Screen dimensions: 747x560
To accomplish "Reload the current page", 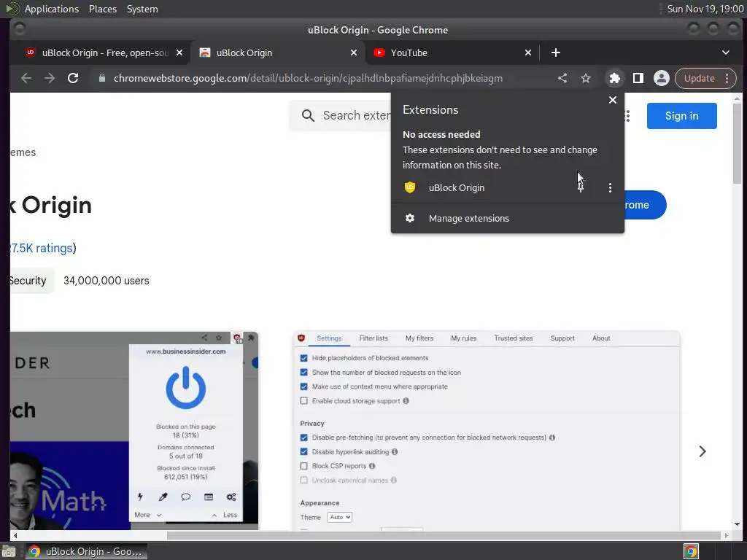I will pyautogui.click(x=73, y=78).
